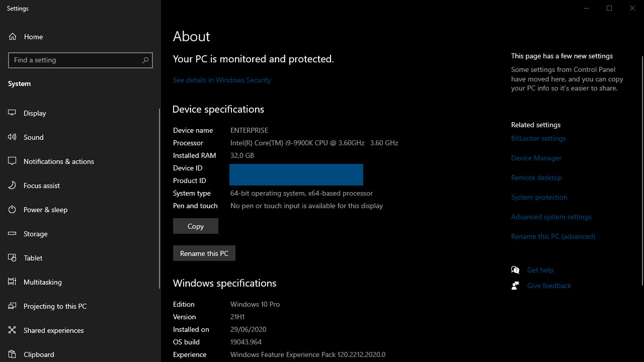Click installed RAM value 32,0 GB

coord(242,155)
